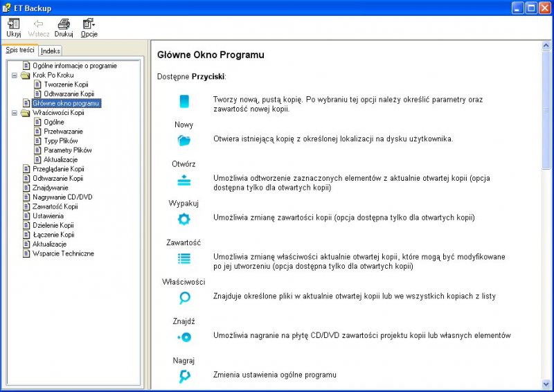This screenshot has height=392, width=554.
Task: Collapse the Właściwości Kopii tree node
Action: [x=15, y=113]
